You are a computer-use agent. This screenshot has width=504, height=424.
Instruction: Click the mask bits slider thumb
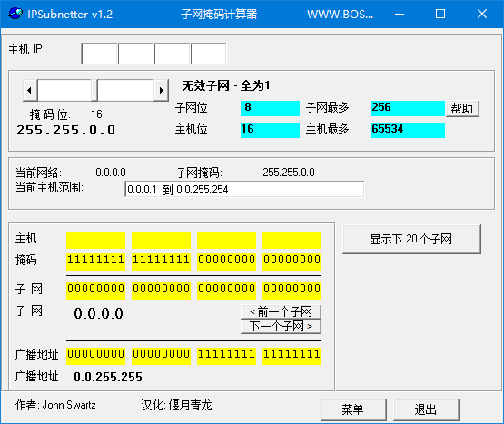point(94,90)
